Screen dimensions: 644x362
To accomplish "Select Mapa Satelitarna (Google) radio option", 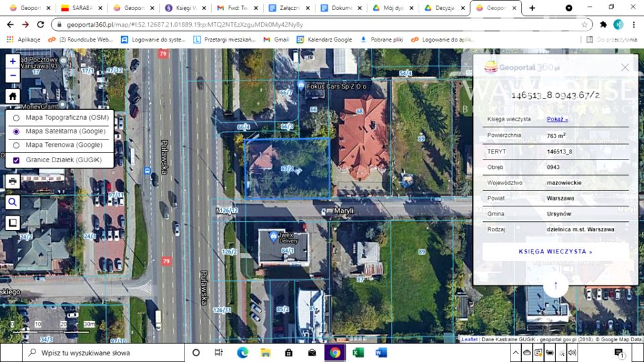I will pos(17,131).
